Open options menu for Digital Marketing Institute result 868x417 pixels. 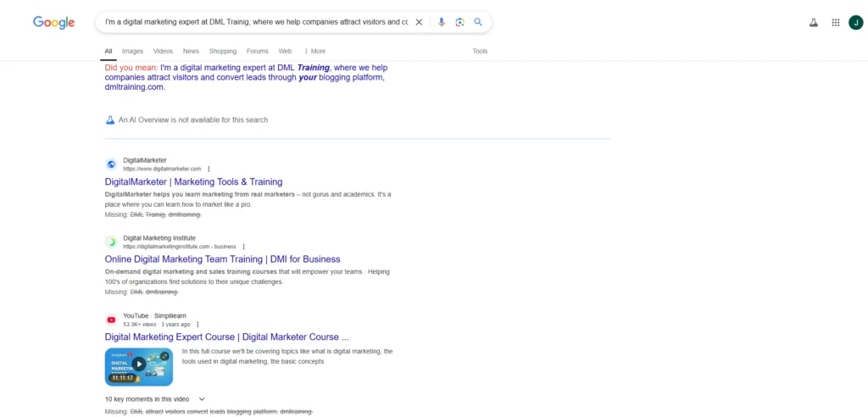(x=244, y=247)
